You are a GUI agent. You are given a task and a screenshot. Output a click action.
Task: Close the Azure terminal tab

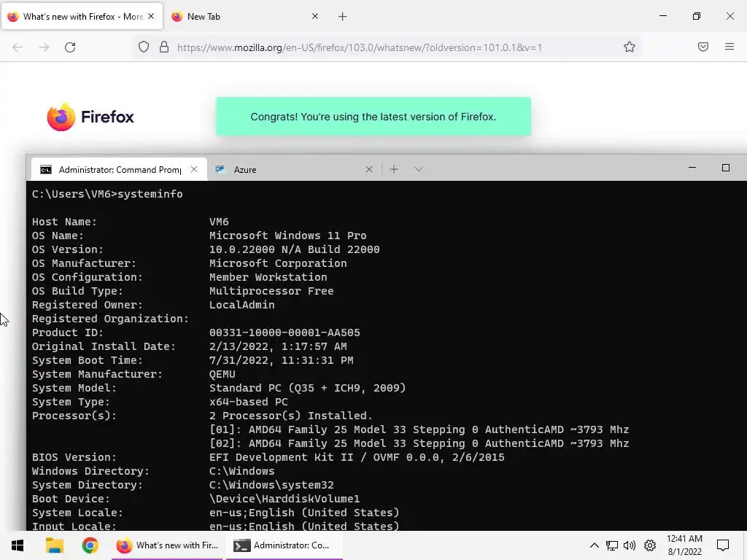tap(368, 169)
